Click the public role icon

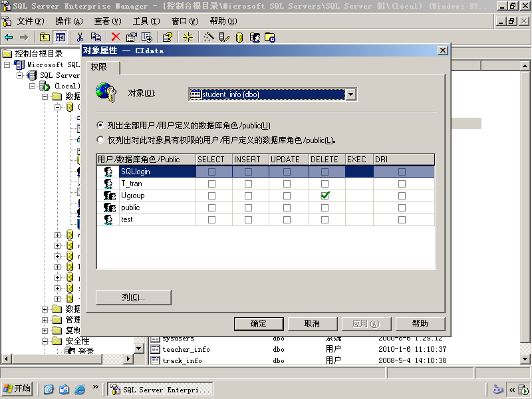pyautogui.click(x=109, y=207)
